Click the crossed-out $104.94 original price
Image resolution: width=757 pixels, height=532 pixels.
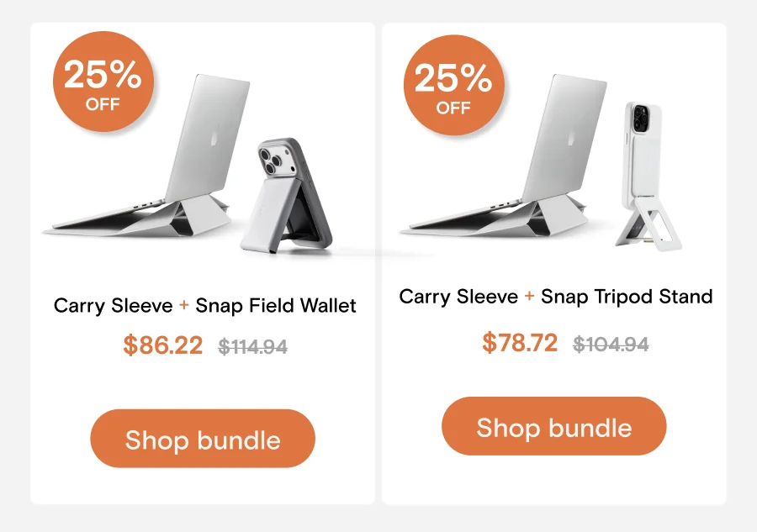pyautogui.click(x=611, y=344)
